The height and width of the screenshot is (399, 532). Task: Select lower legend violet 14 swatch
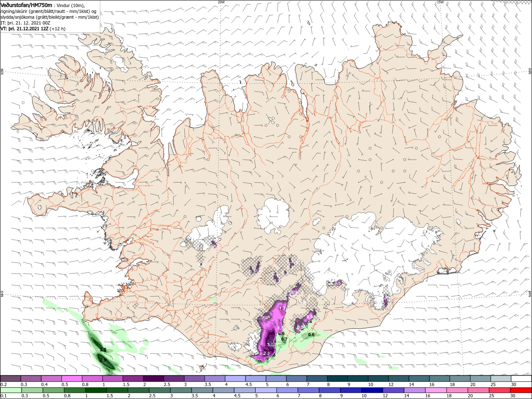pyautogui.click(x=415, y=390)
